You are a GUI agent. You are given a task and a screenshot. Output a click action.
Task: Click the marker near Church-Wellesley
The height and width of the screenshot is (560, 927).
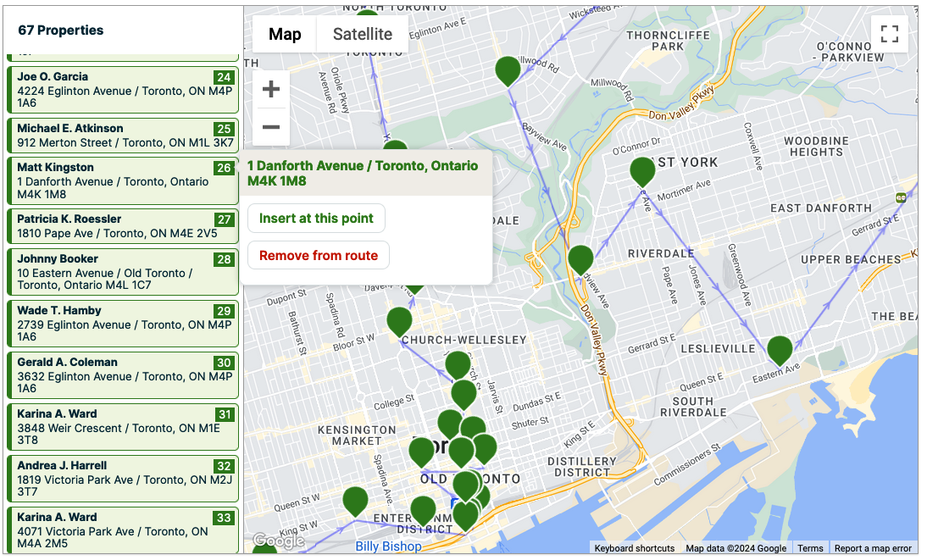(x=398, y=321)
